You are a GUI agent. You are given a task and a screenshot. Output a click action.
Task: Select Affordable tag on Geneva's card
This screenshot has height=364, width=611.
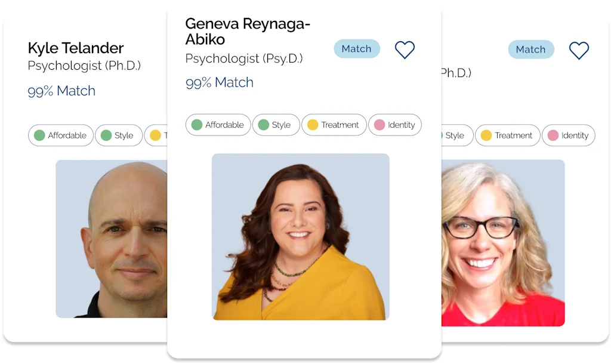(x=218, y=125)
